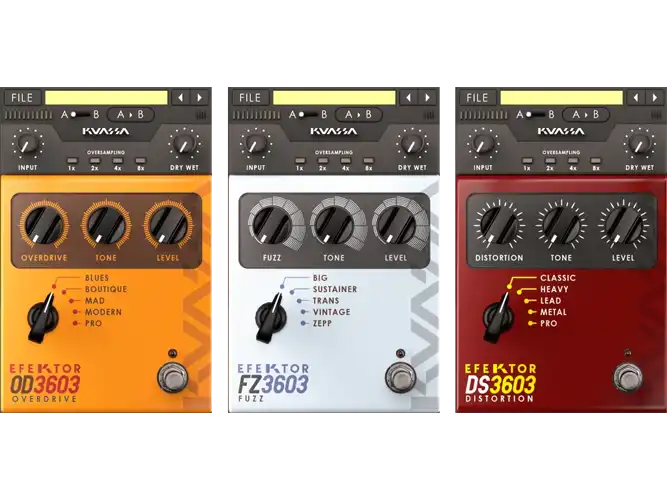Select MODERN mode on OD3603 Overdrive
The height and width of the screenshot is (500, 667).
coord(103,312)
